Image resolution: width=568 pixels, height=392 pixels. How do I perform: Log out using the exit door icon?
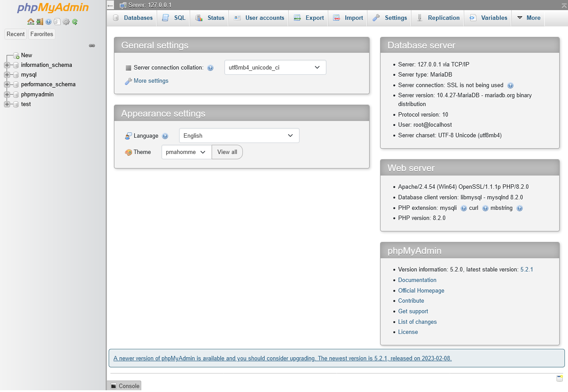tap(40, 22)
